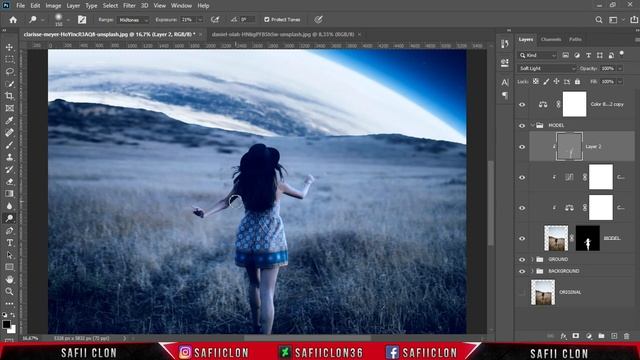The height and width of the screenshot is (360, 640).
Task: Create a new group folder
Action: coord(601,336)
